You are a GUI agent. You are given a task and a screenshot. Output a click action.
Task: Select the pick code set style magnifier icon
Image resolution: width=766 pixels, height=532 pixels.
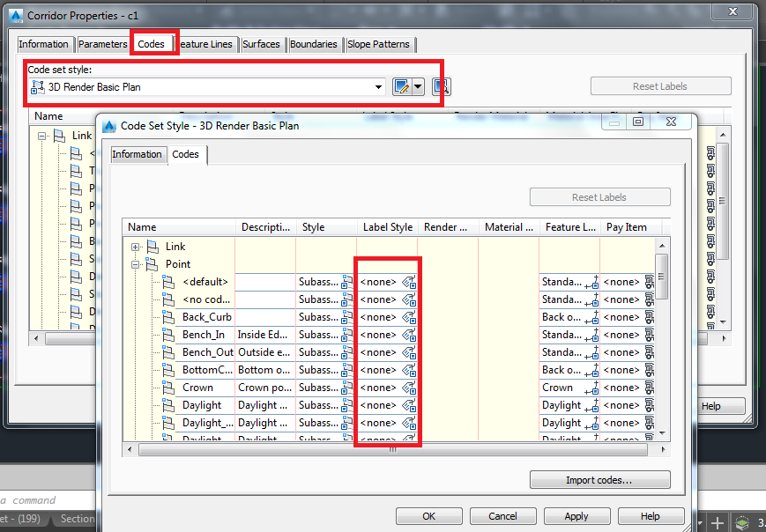tap(442, 85)
